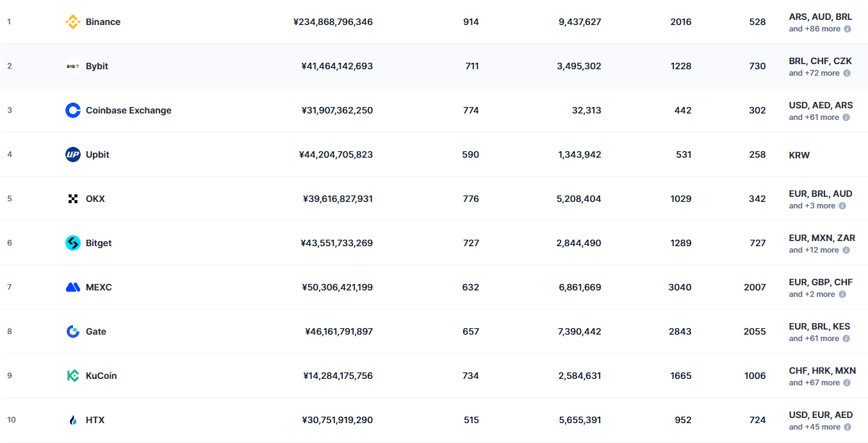Click the Binance logo icon
This screenshot has width=868, height=443.
coord(73,22)
